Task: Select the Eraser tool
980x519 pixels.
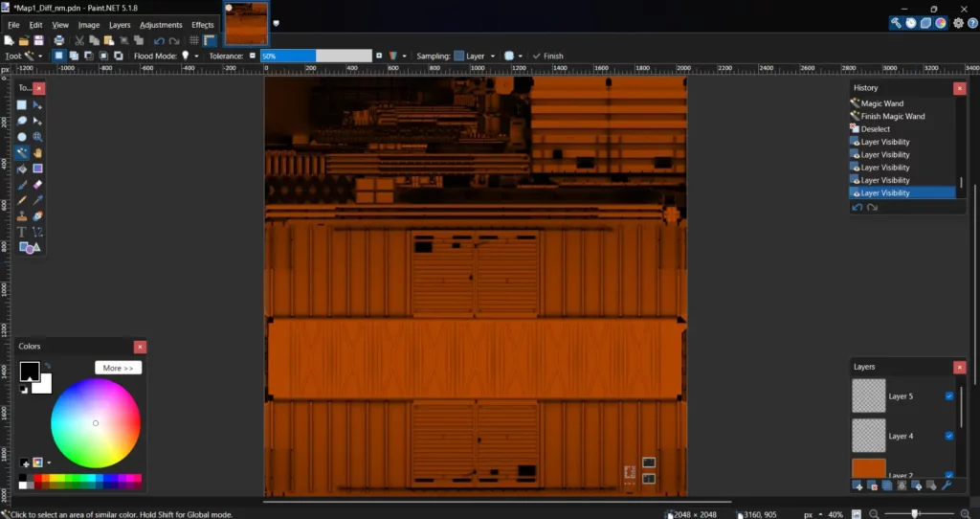Action: pos(37,184)
